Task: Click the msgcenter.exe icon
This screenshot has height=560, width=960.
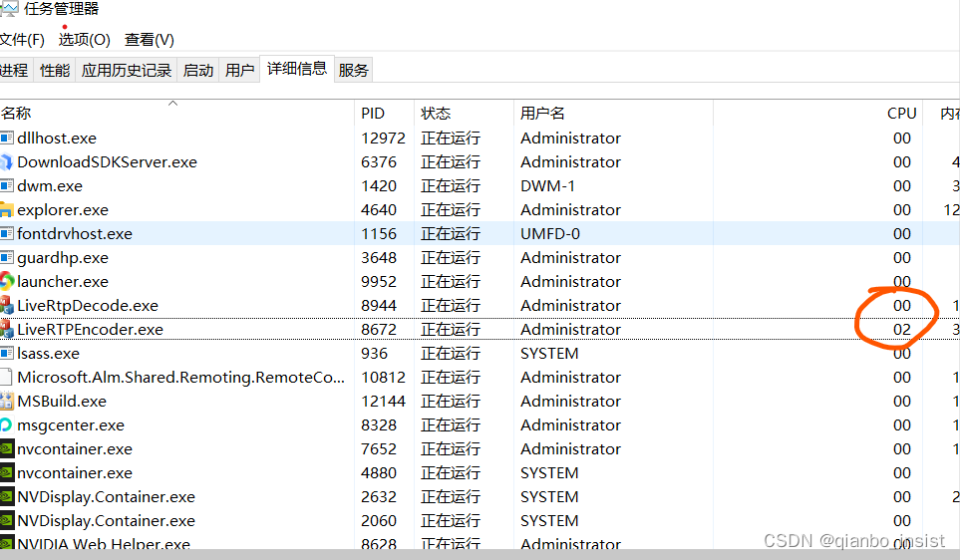Action: pos(6,424)
